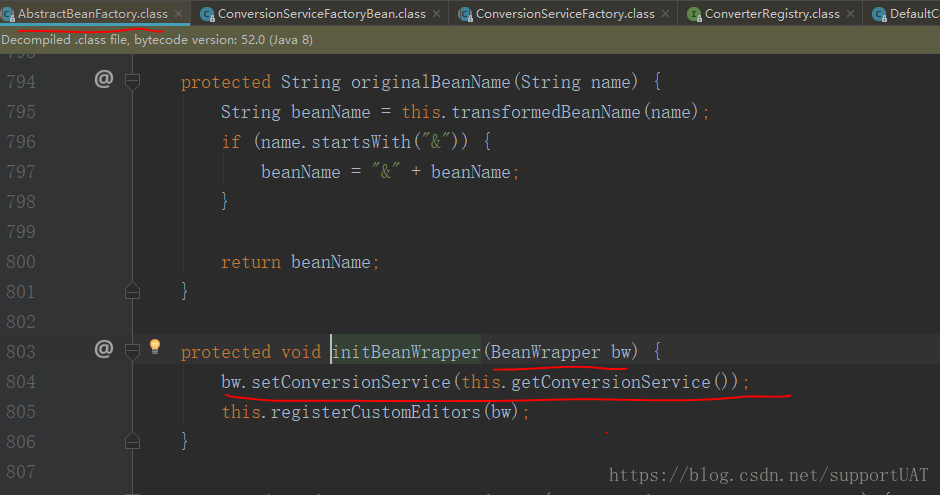Viewport: 940px width, 495px height.
Task: Click line number 804 in gutter
Action: 21,381
